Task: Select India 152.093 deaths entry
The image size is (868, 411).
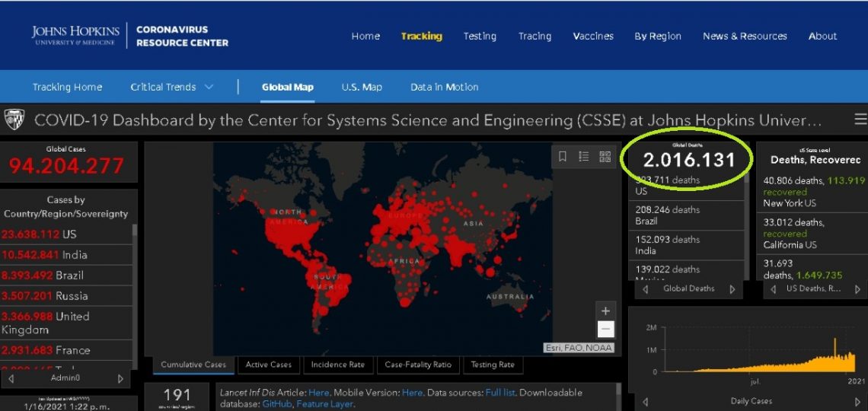Action: tap(687, 245)
